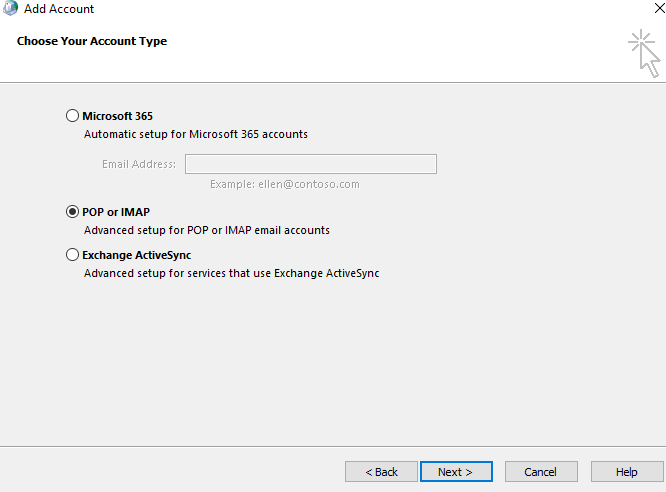Click the Add Account title text
The image size is (666, 492).
[x=59, y=9]
